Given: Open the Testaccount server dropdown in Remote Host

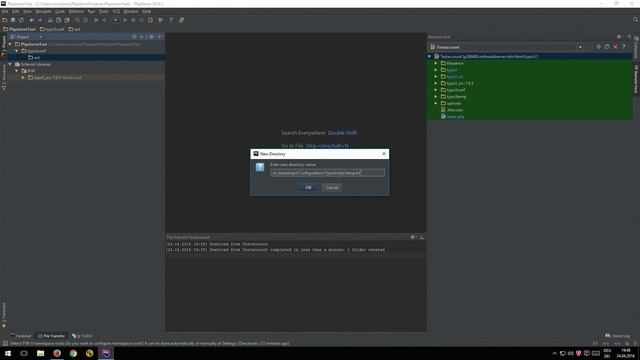Looking at the screenshot, I should coord(580,47).
